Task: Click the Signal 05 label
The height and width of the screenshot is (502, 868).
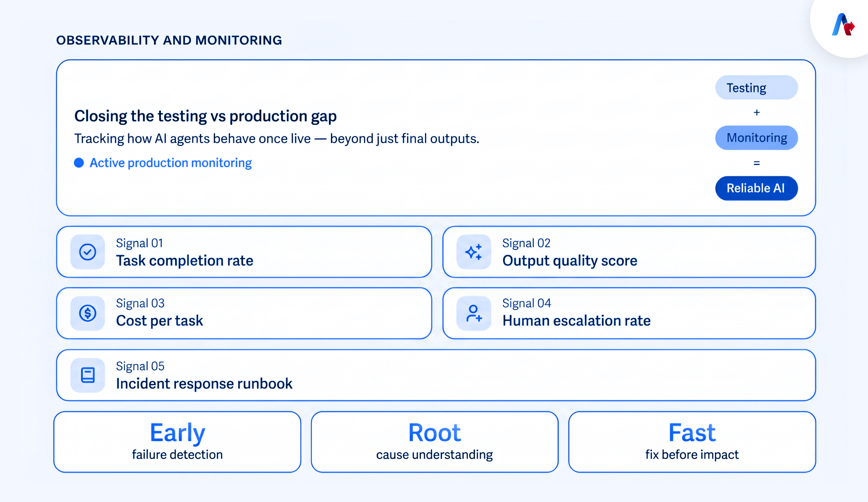Action: pos(140,366)
